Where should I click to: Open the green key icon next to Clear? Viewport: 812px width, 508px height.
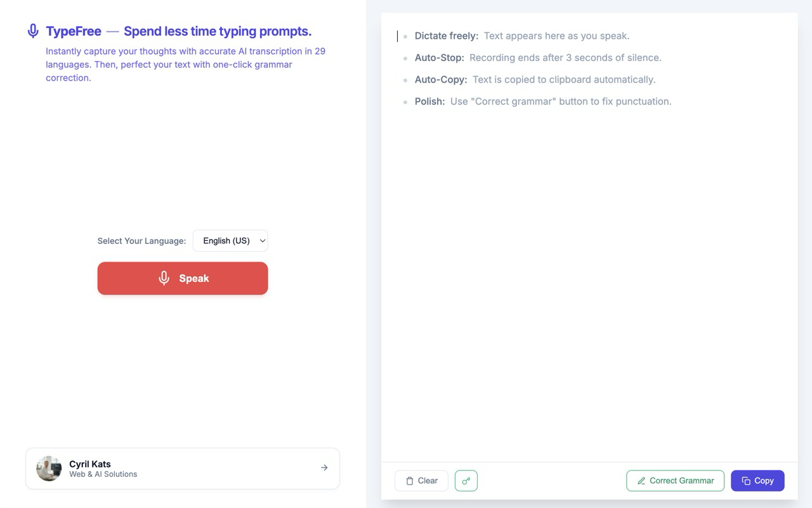(x=466, y=481)
